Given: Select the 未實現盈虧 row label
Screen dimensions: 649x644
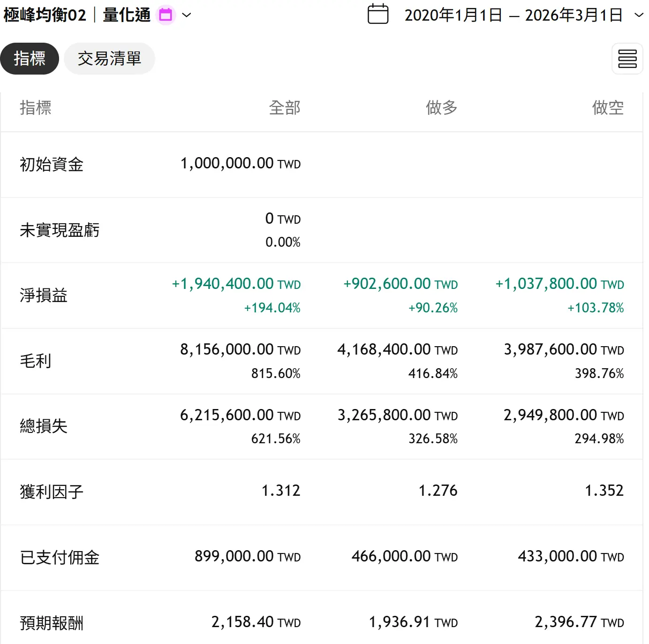Looking at the screenshot, I should pyautogui.click(x=60, y=230).
